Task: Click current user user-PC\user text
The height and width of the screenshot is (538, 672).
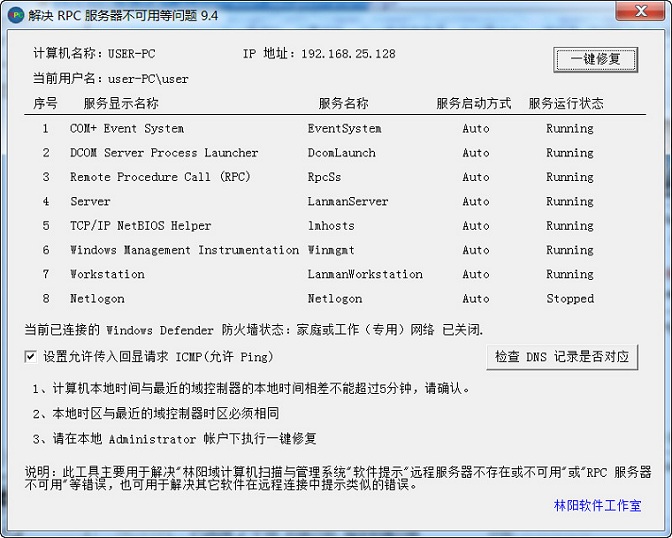Action: pos(148,79)
